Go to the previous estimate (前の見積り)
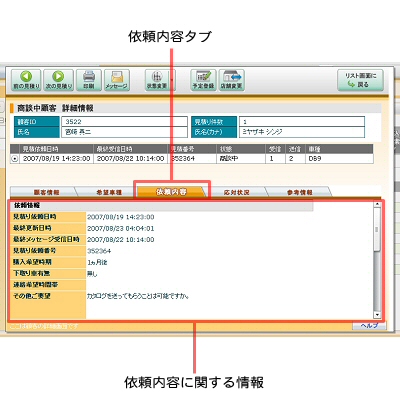 [x=26, y=80]
